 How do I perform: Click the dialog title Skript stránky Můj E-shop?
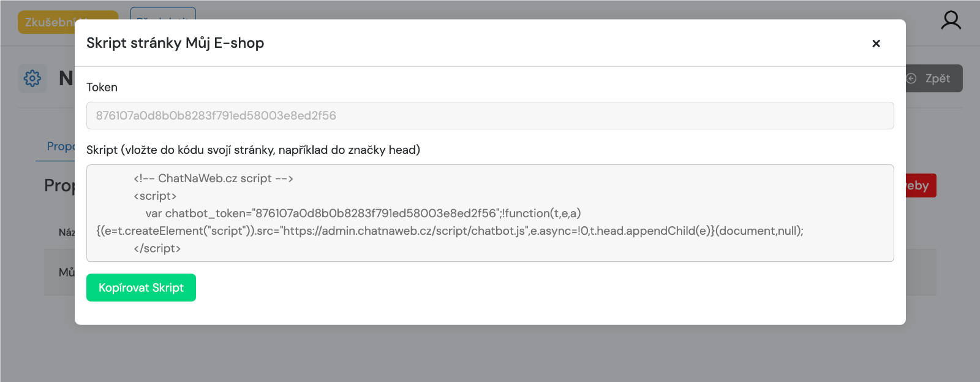click(x=175, y=43)
